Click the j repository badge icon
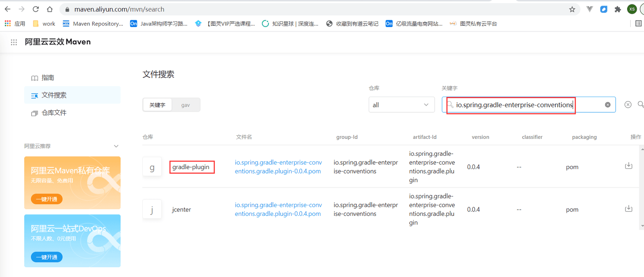644x277 pixels. [x=152, y=209]
